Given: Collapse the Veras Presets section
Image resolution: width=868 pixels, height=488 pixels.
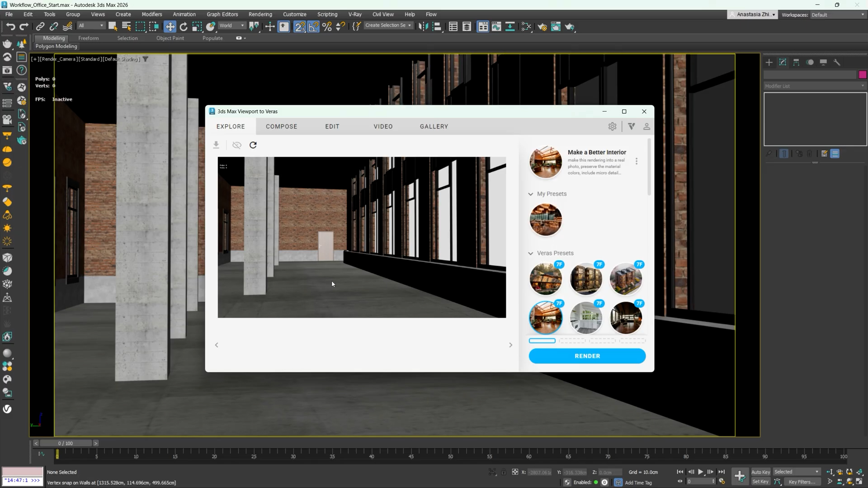Looking at the screenshot, I should tap(531, 253).
